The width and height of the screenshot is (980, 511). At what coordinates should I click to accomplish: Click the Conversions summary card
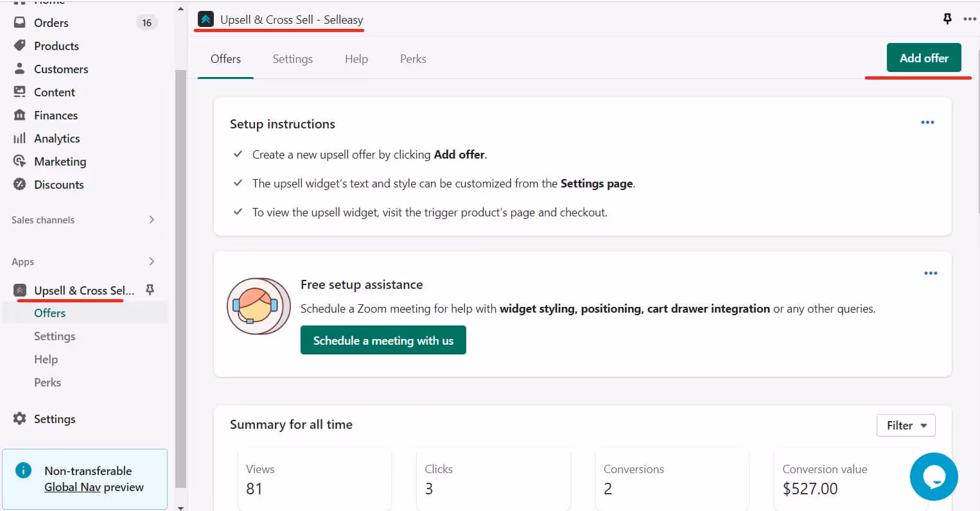pos(672,480)
